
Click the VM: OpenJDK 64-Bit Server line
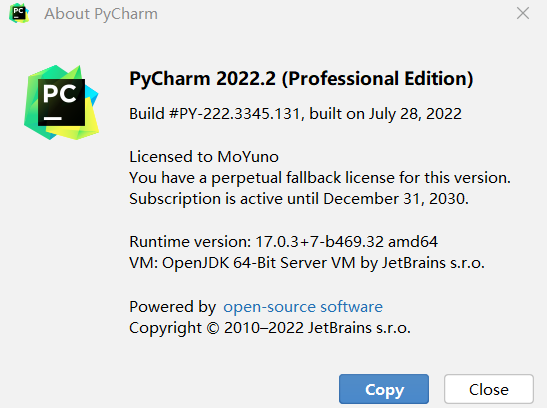(x=307, y=263)
